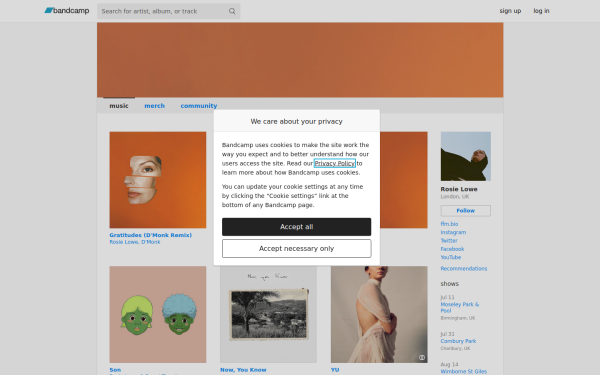
Task: Click Accept necessary only button
Action: click(x=297, y=249)
